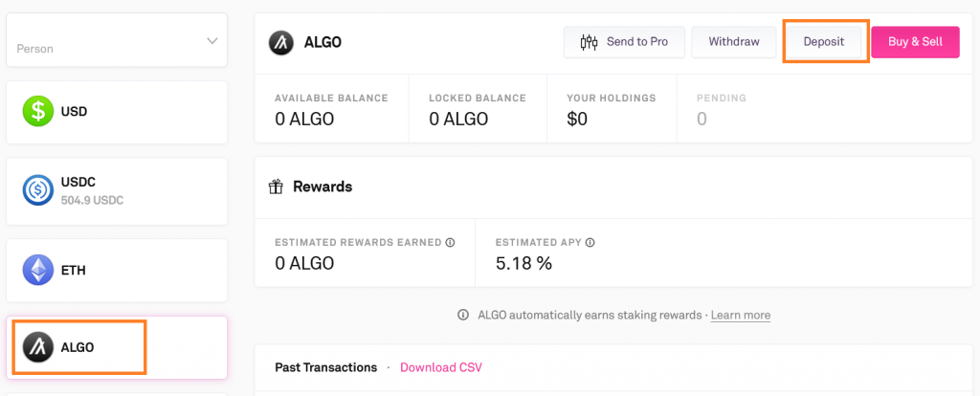The width and height of the screenshot is (980, 396).
Task: Click the ALGO icon in sidebar
Action: (38, 347)
